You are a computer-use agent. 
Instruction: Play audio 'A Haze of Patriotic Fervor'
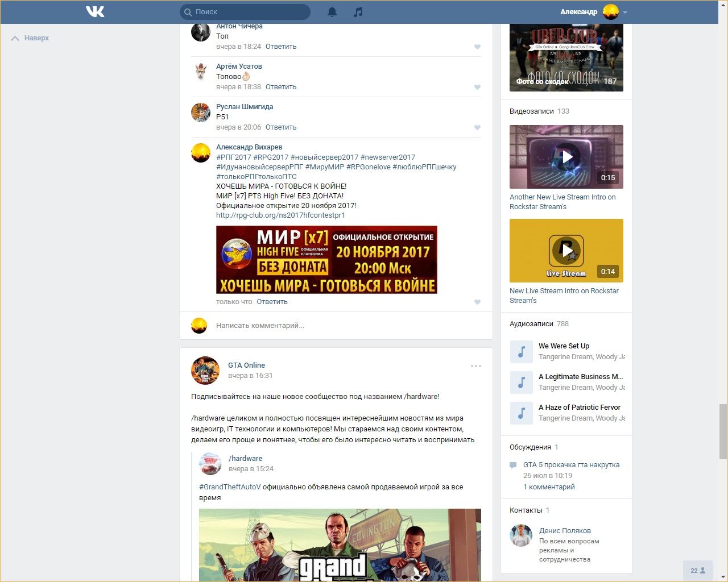[521, 413]
